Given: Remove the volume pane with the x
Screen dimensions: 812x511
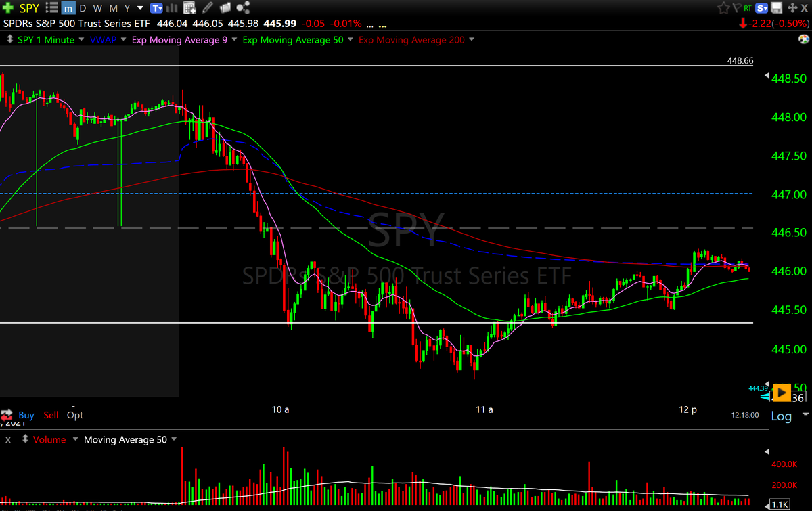Looking at the screenshot, I should click(8, 440).
